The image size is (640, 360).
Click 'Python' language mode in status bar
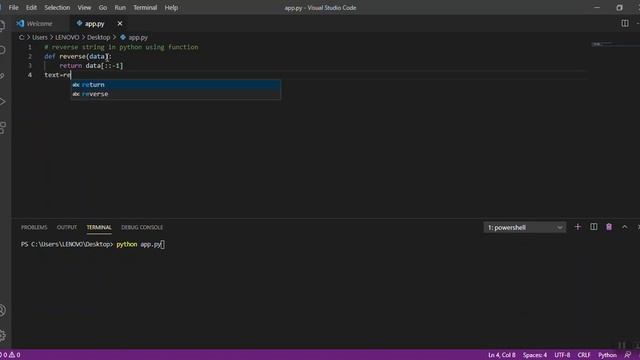[x=607, y=355]
